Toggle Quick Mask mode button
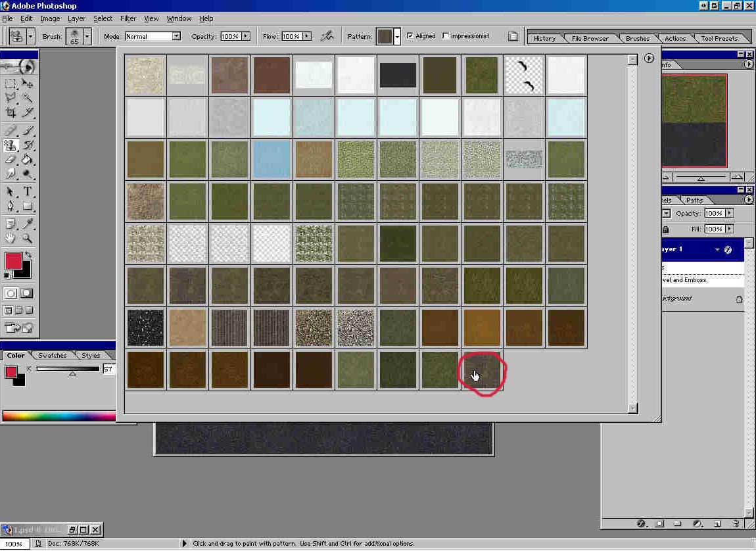 pos(27,293)
